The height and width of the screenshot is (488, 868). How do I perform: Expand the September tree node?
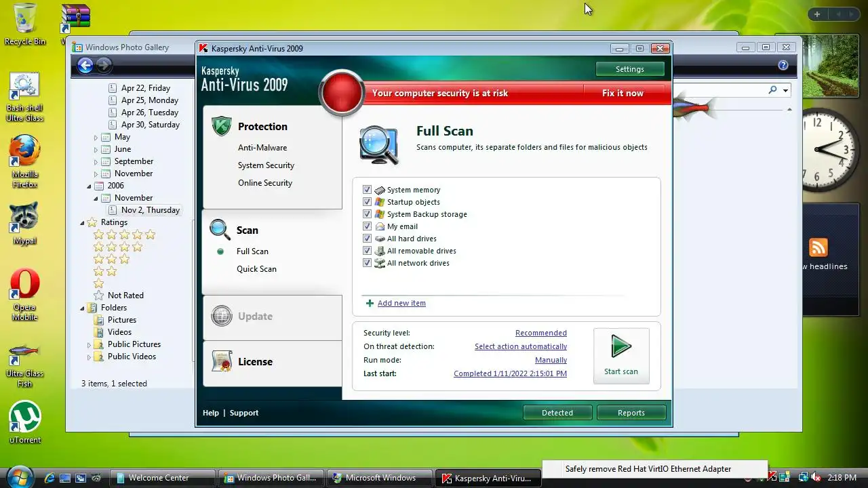click(96, 161)
